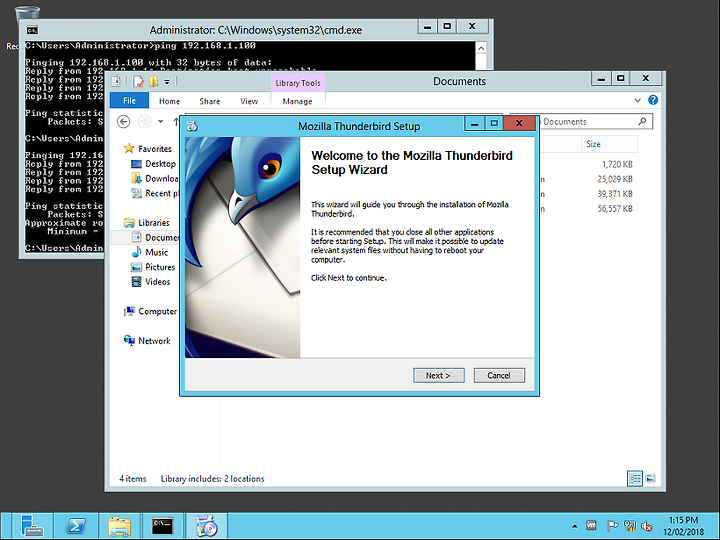Go back using Explorer back arrow
The height and width of the screenshot is (540, 720).
coord(123,122)
